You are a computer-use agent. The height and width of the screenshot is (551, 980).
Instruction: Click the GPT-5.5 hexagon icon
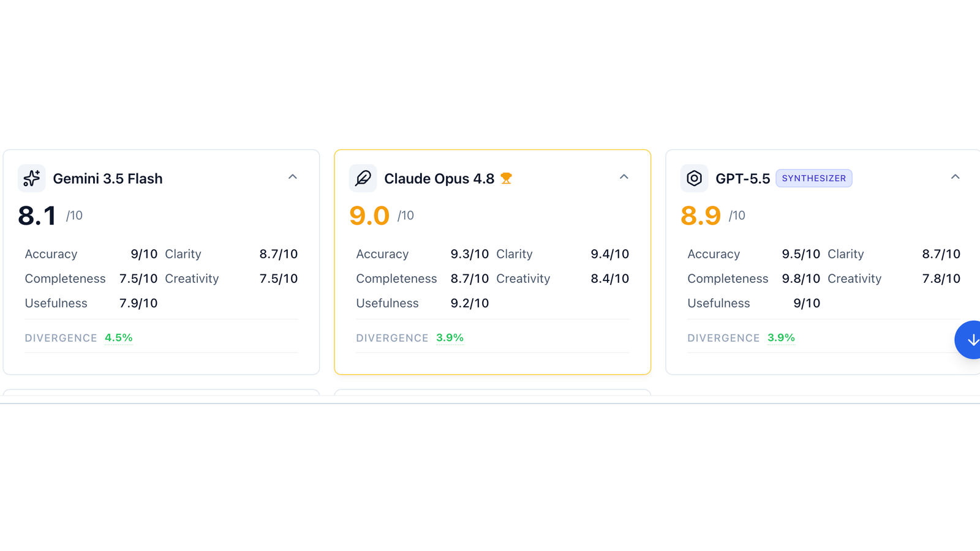click(694, 178)
